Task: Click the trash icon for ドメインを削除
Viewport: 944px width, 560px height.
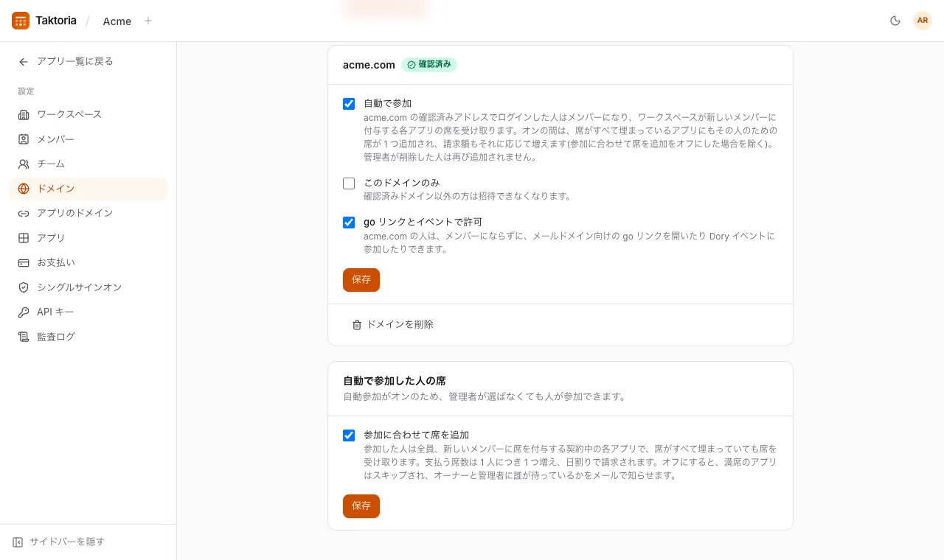Action: click(357, 325)
